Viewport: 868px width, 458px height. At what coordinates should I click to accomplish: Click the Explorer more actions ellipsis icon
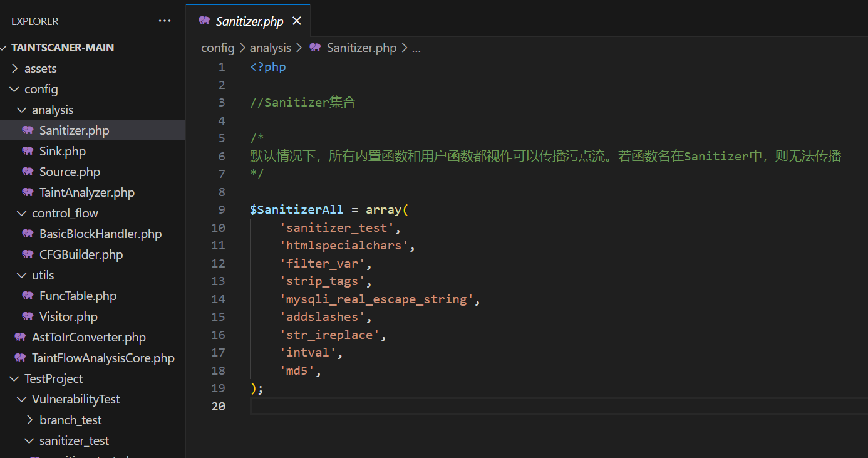click(165, 21)
